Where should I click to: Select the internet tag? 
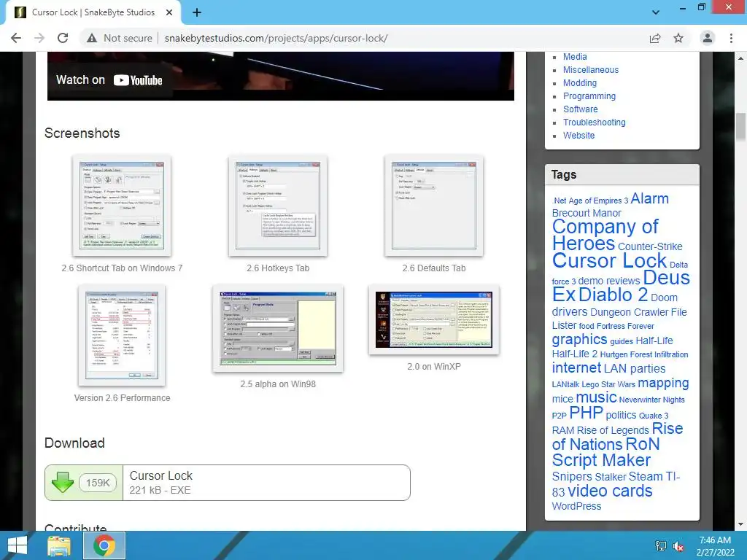pyautogui.click(x=576, y=367)
